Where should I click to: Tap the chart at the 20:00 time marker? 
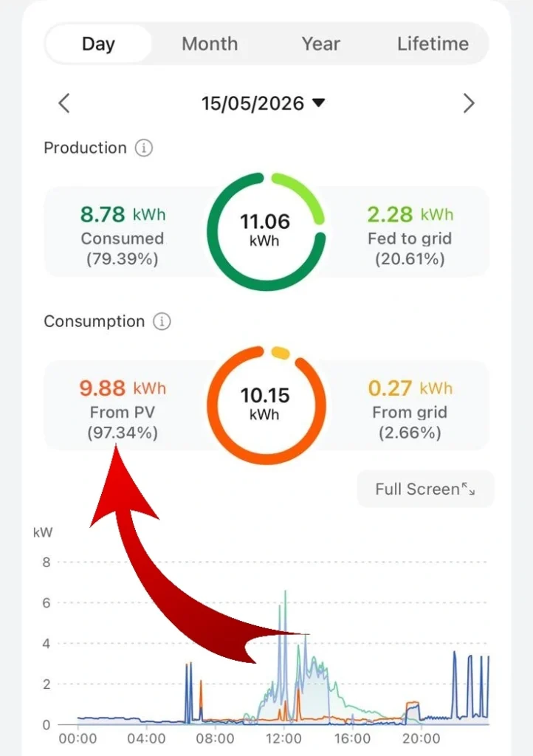tap(422, 738)
